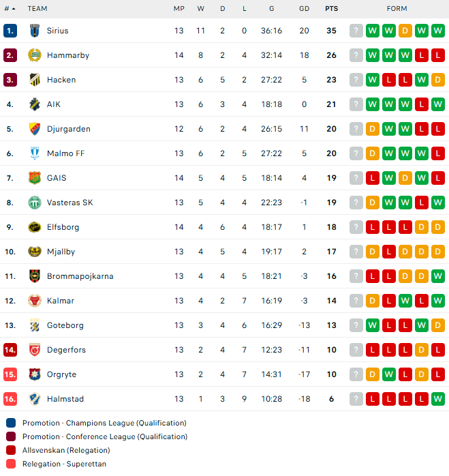
Task: Click the FORM column header
Action: point(397,9)
